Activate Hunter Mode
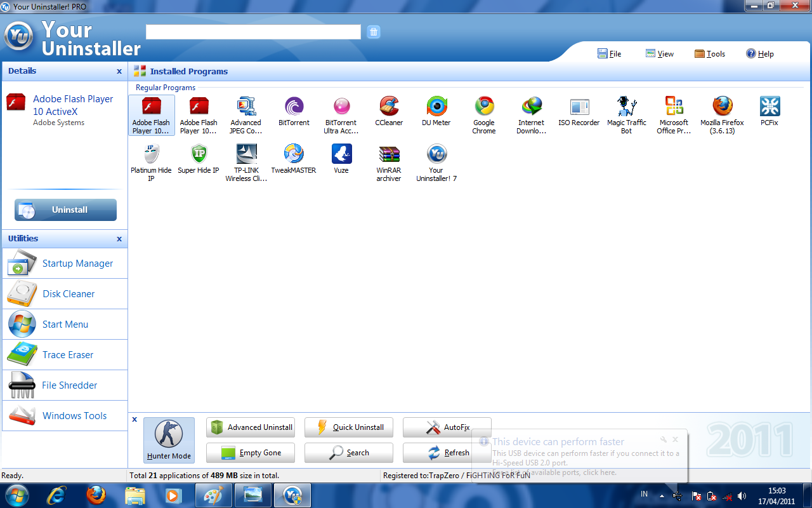Screen dimensions: 812x508 (x=169, y=439)
